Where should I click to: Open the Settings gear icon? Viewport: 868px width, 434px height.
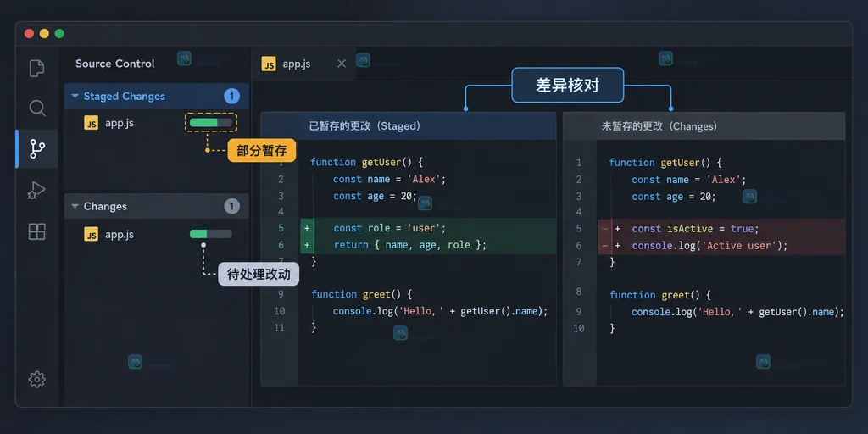37,379
